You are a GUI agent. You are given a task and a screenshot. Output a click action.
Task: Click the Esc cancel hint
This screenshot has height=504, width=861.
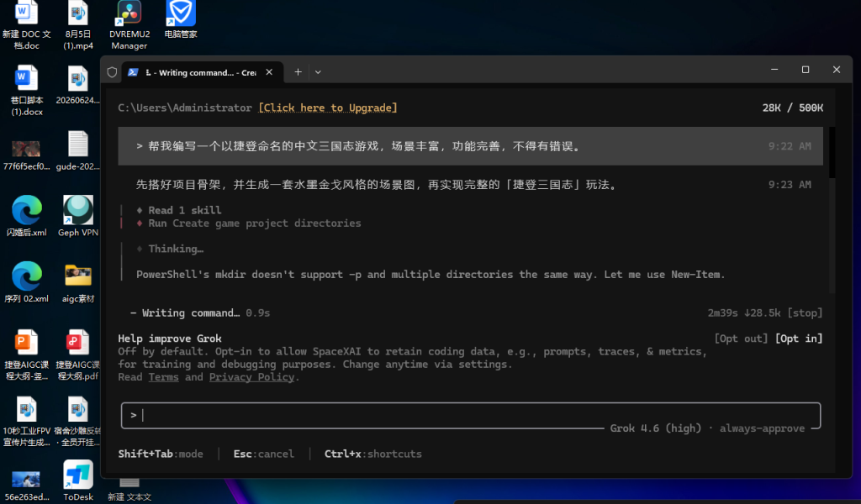[x=263, y=454]
